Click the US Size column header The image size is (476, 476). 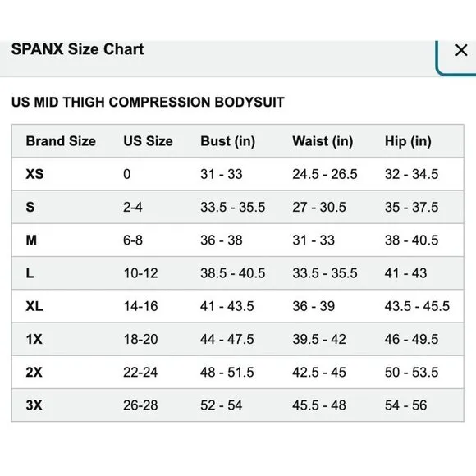148,141
